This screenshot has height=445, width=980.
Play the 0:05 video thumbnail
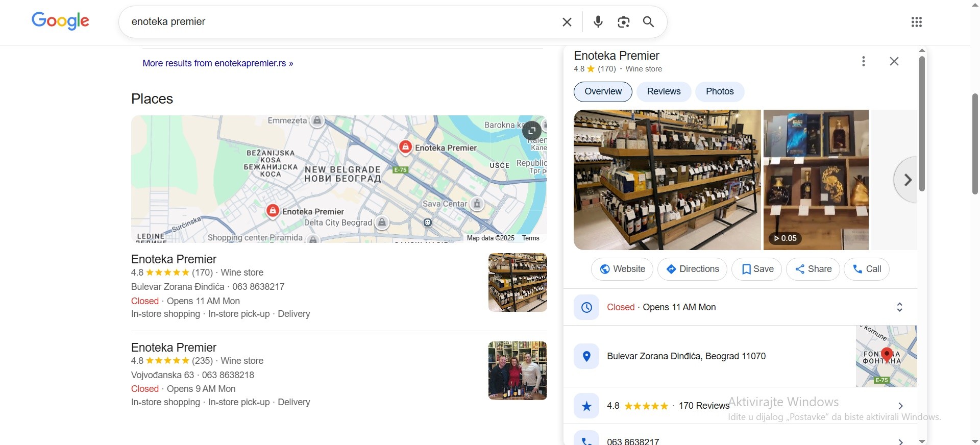(816, 180)
